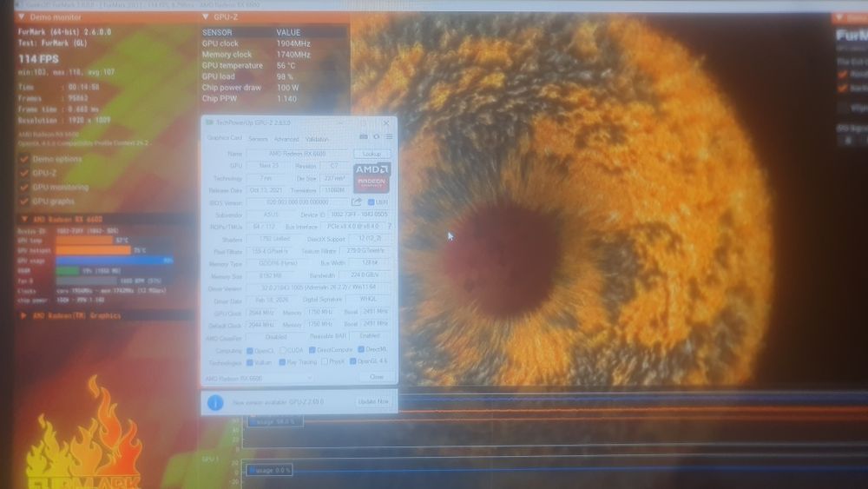
Task: Toggle the PhysX checkbox
Action: point(325,361)
